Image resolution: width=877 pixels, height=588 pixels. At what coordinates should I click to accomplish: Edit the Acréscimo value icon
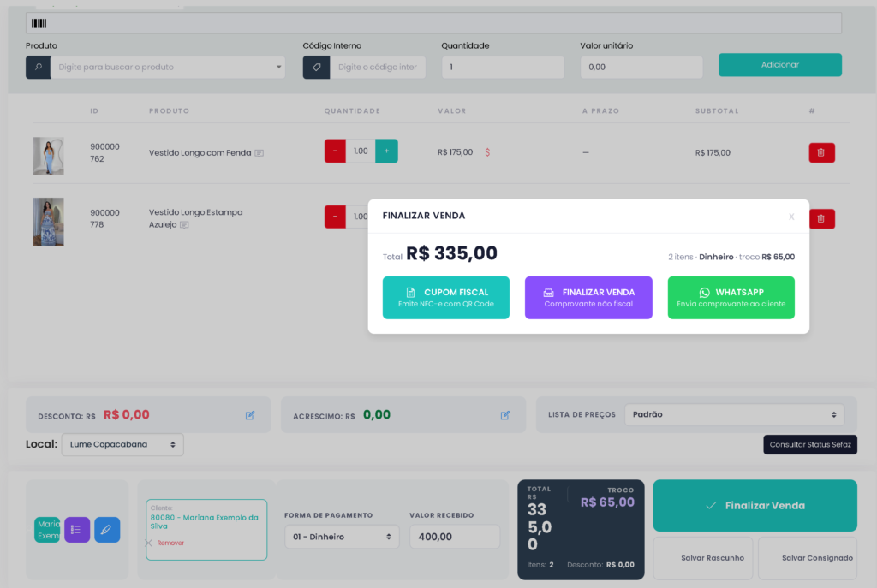click(x=505, y=415)
